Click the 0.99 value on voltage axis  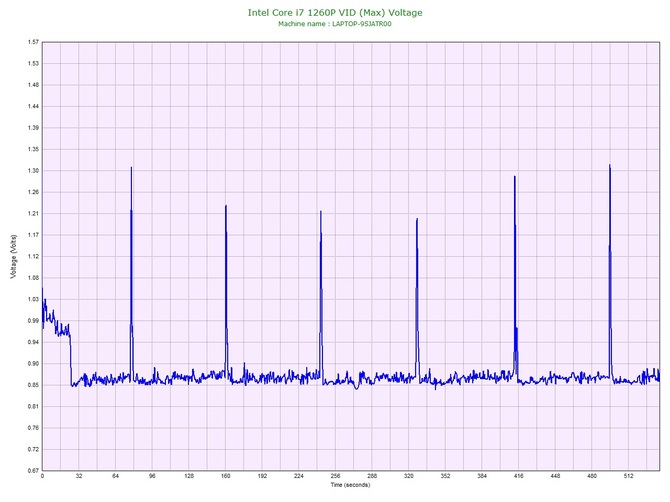(x=33, y=320)
